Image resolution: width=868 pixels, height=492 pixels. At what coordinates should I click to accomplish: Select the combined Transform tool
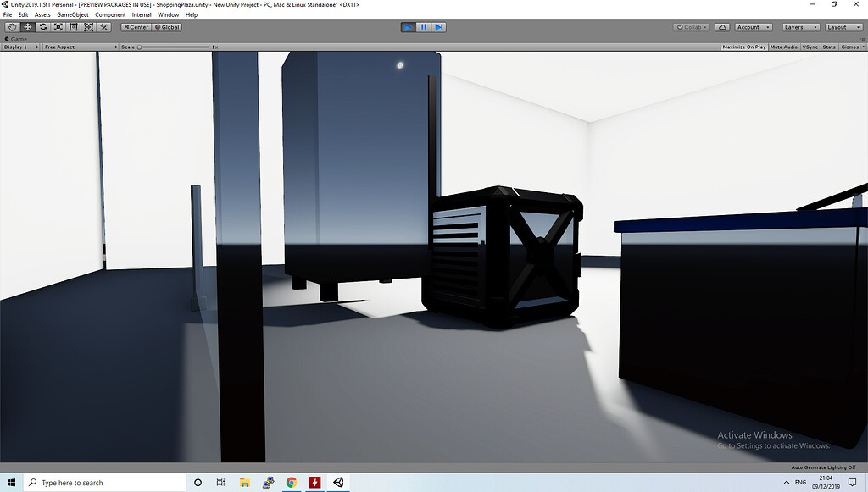coord(88,26)
